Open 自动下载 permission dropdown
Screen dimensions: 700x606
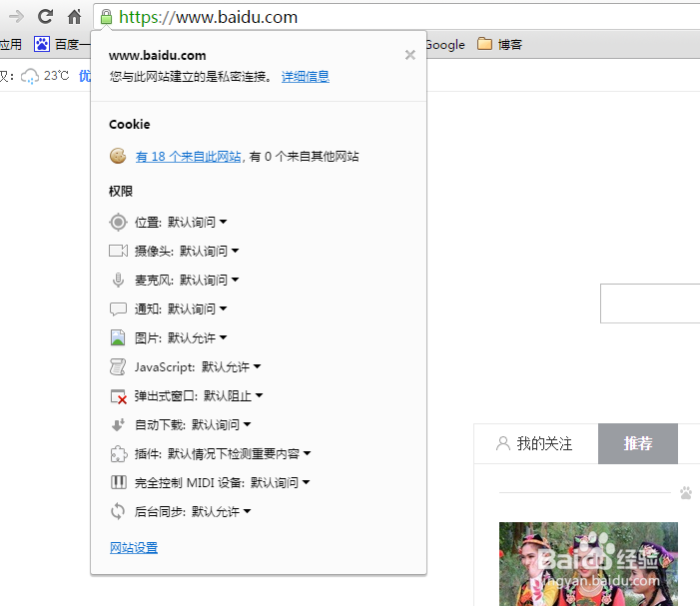pos(222,424)
